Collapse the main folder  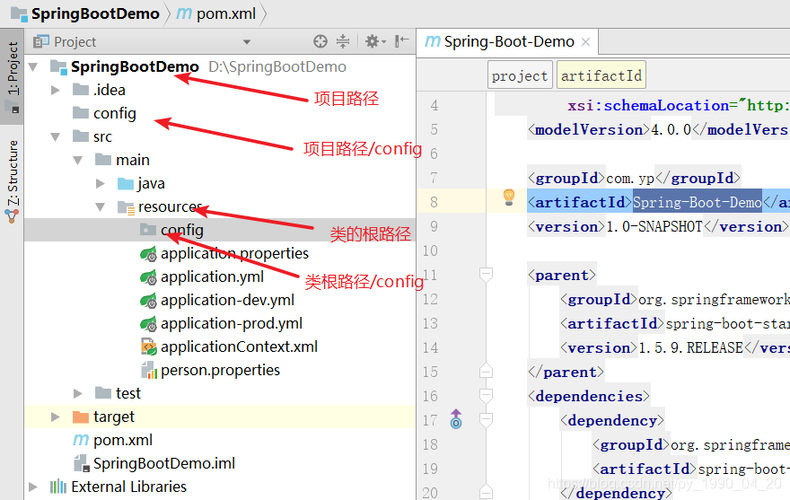click(x=78, y=160)
